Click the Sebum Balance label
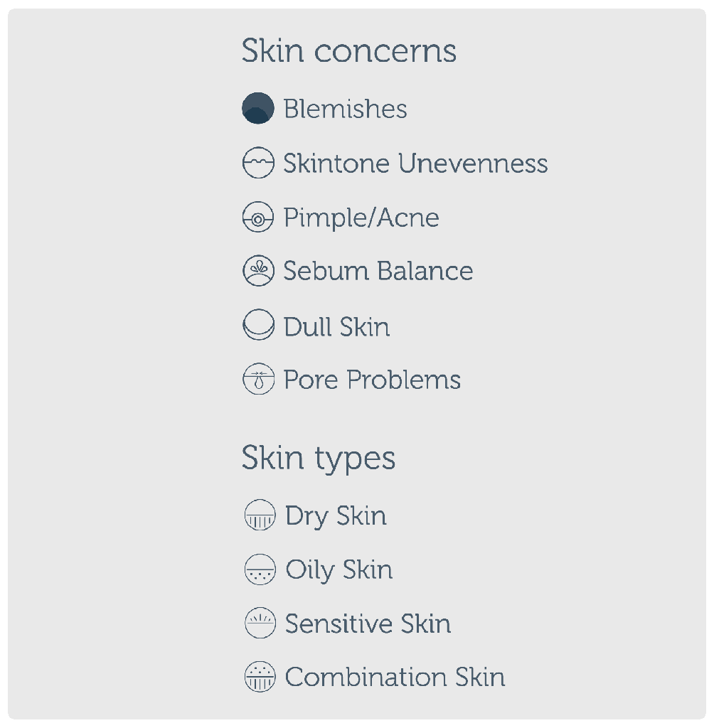Viewport: 714px width, 728px height. (378, 272)
